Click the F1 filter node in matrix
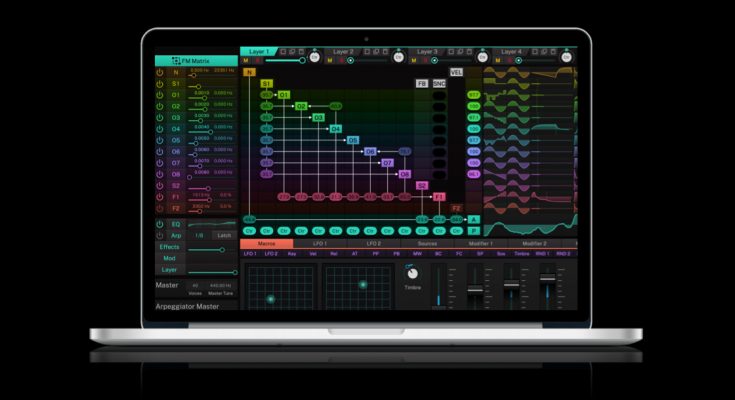The height and width of the screenshot is (400, 735). 438,197
